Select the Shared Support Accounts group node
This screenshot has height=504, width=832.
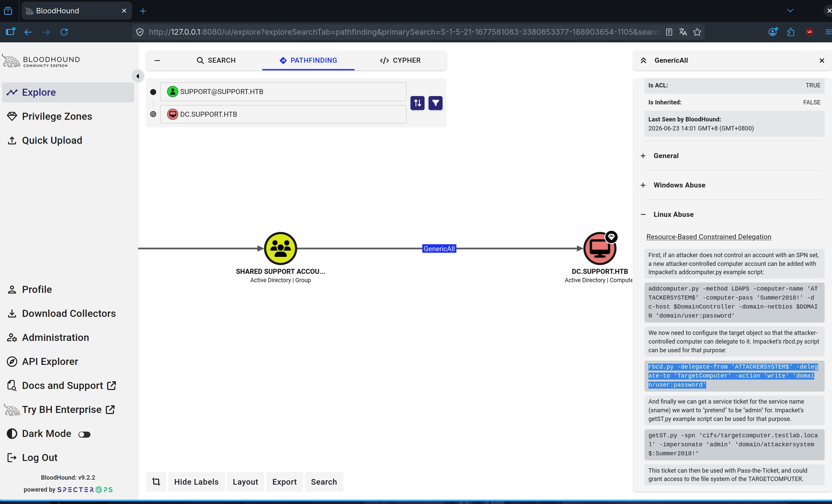(x=280, y=248)
